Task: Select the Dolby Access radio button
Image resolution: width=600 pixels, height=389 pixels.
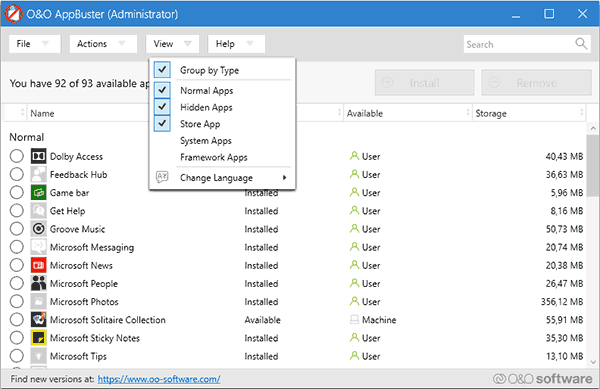Action: (16, 156)
